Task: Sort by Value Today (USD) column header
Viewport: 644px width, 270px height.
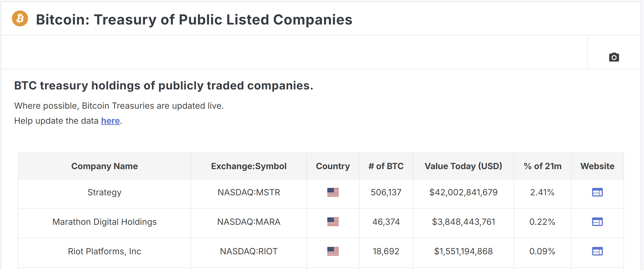Action: (x=463, y=166)
